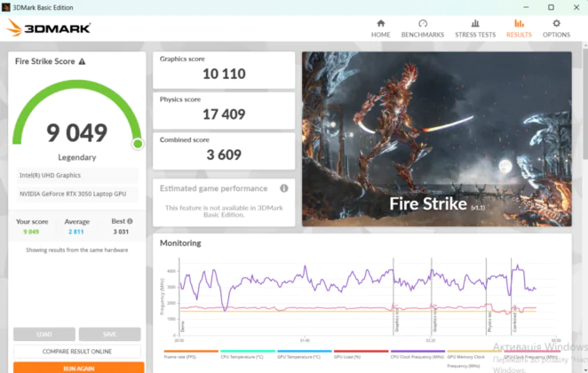Maximize the 3DMark window

pos(551,7)
